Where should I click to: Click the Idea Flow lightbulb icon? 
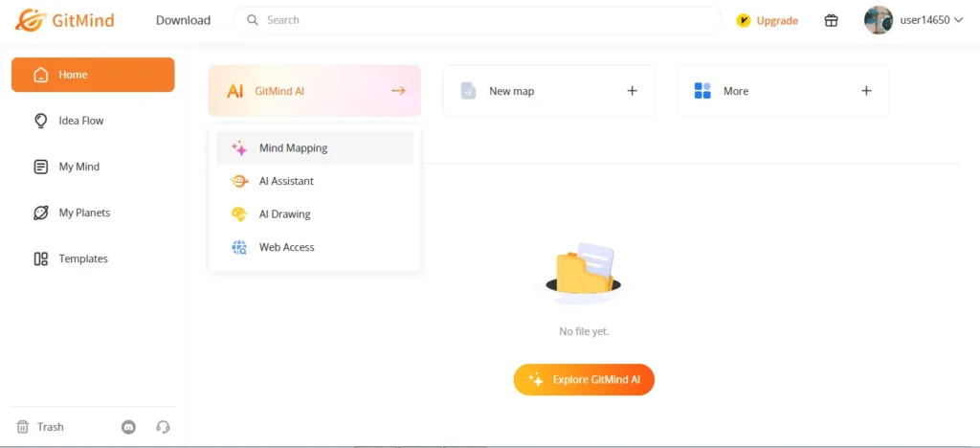tap(40, 121)
